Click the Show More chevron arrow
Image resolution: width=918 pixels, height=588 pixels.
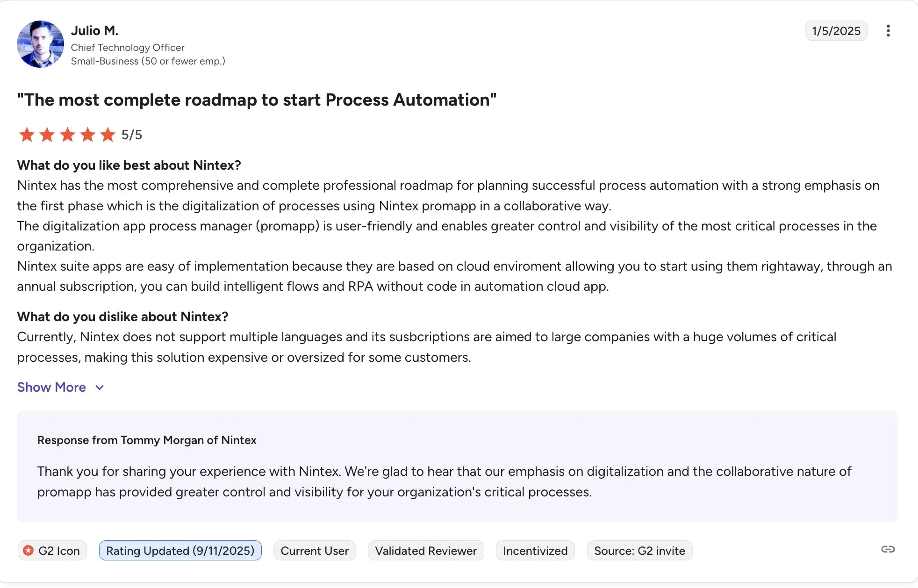(x=99, y=388)
